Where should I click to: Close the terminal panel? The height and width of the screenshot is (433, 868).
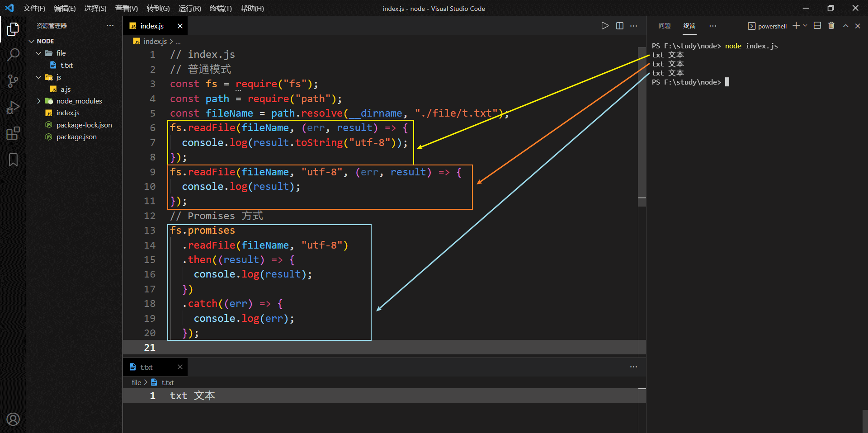point(858,26)
